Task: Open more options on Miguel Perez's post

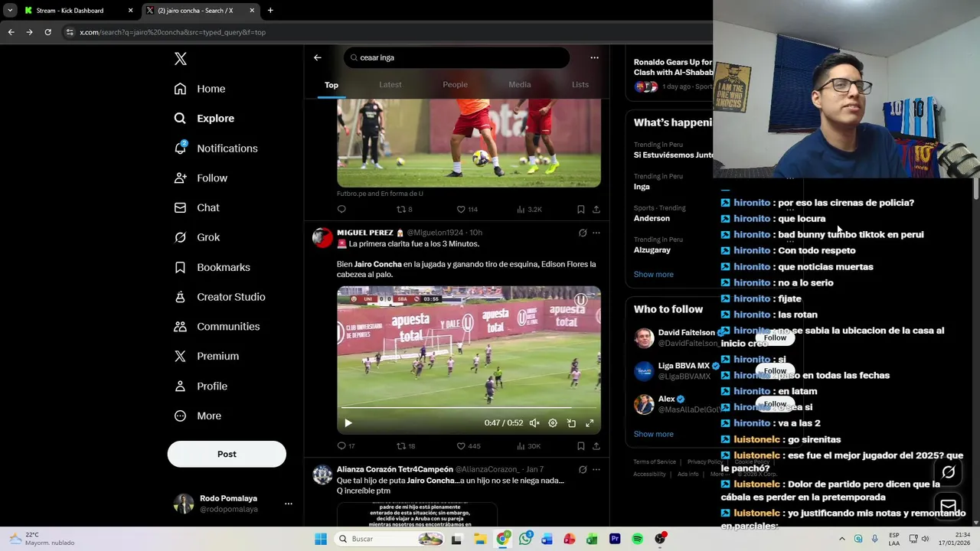Action: click(x=596, y=233)
